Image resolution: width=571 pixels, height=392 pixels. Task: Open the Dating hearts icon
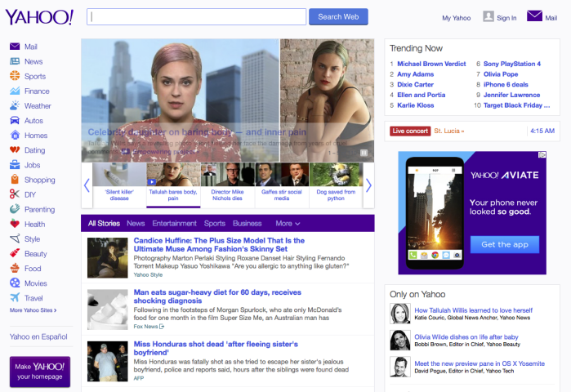[15, 150]
